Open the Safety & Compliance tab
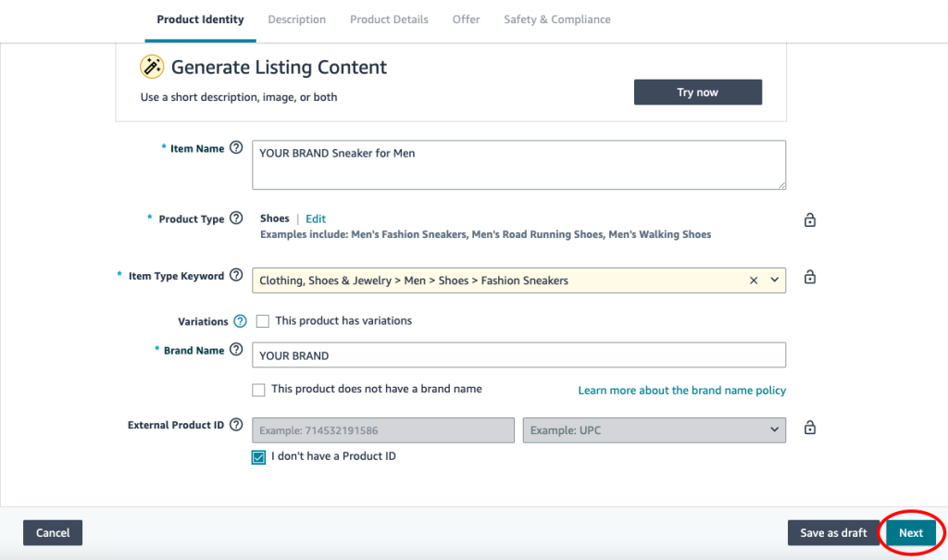The width and height of the screenshot is (948, 560). (556, 19)
